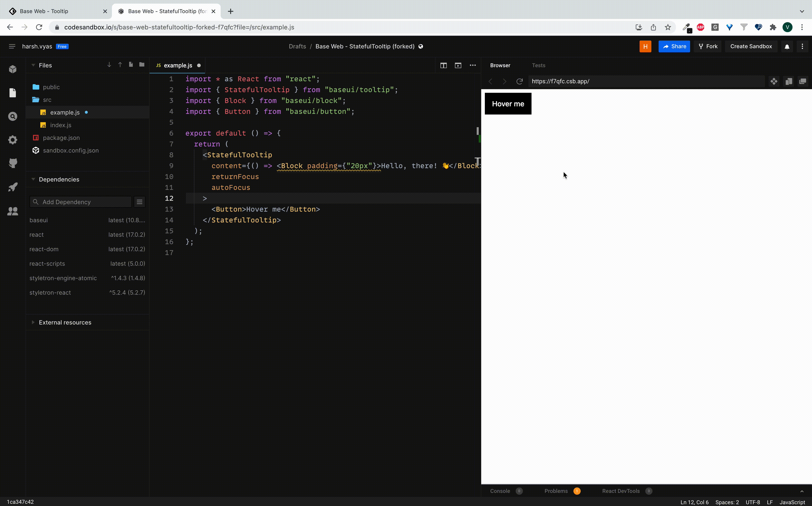Toggle the hamburger menu next to harsh.vyas

tap(12, 46)
